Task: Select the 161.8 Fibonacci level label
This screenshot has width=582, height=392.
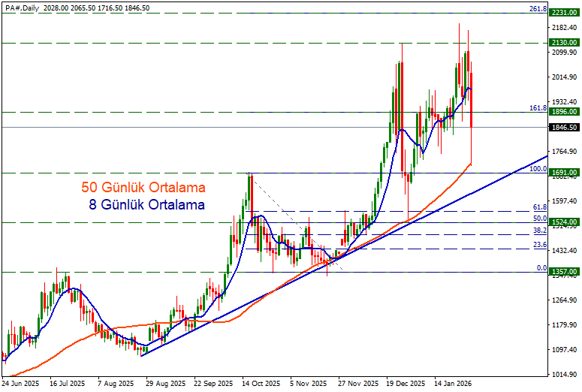Action: click(537, 108)
